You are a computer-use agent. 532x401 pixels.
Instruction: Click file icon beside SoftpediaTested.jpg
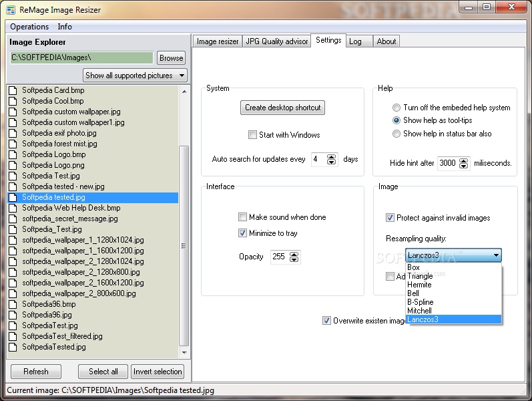coord(13,347)
